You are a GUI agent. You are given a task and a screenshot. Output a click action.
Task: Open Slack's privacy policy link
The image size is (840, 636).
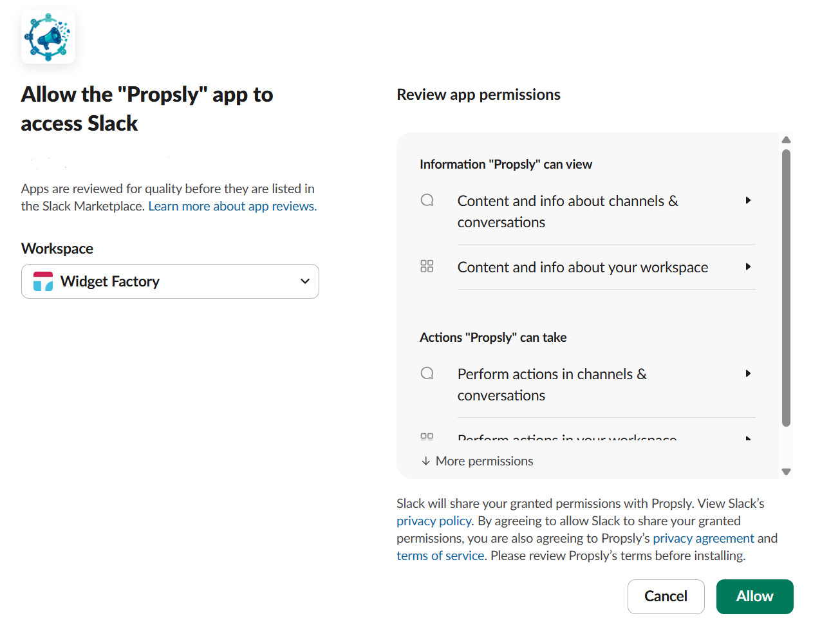point(433,520)
